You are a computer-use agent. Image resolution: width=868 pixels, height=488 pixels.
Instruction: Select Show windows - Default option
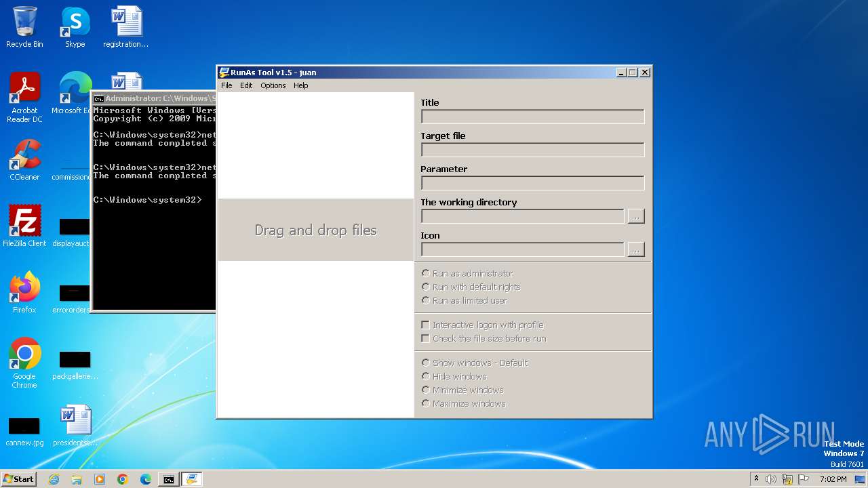click(x=474, y=363)
